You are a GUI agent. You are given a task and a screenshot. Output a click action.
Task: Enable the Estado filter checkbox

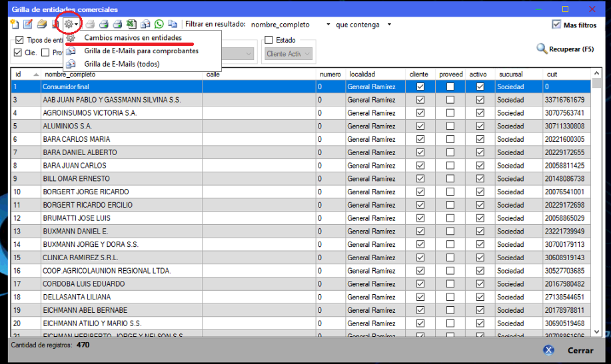(x=269, y=40)
